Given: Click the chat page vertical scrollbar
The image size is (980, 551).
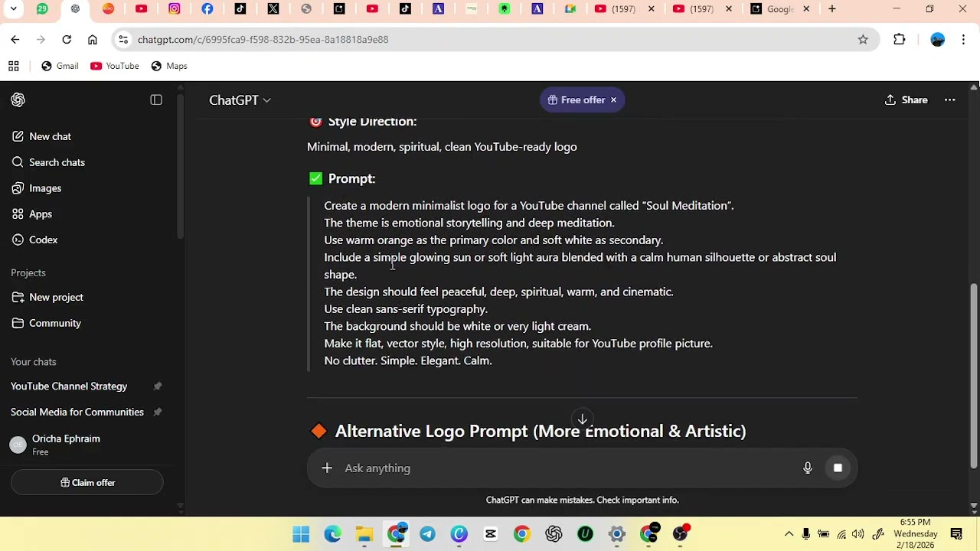Looking at the screenshot, I should [974, 375].
